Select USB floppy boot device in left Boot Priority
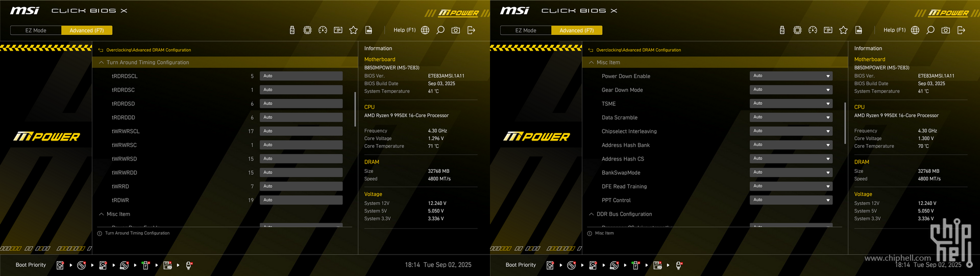The width and height of the screenshot is (980, 276). pyautogui.click(x=167, y=265)
